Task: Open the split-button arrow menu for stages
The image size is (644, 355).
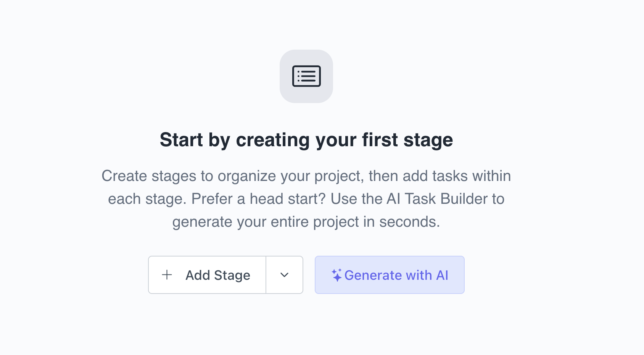Action: click(284, 275)
